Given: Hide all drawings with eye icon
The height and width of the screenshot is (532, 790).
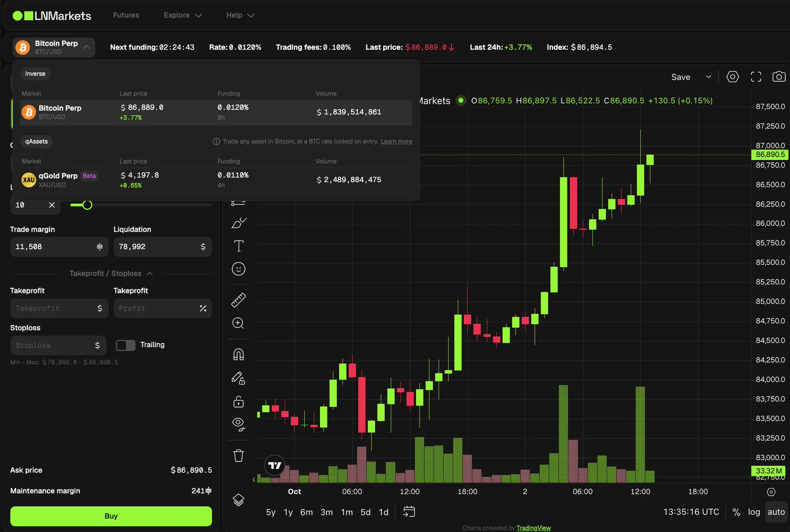Looking at the screenshot, I should click(239, 424).
